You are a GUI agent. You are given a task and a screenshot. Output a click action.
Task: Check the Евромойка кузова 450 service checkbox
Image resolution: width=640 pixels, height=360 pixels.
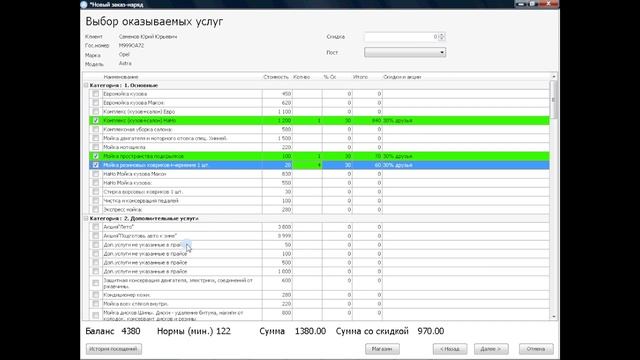tap(96, 94)
